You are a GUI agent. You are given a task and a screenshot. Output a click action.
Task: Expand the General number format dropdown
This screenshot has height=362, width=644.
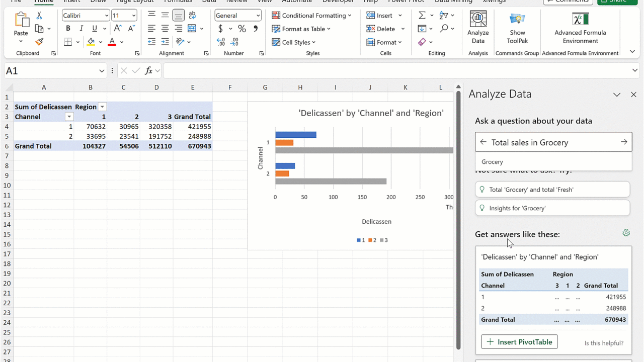(x=258, y=16)
